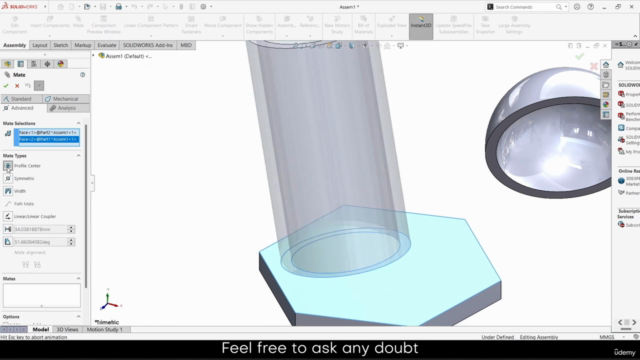The width and height of the screenshot is (640, 360).
Task: Switch to the Markup ribbon tab
Action: (82, 45)
